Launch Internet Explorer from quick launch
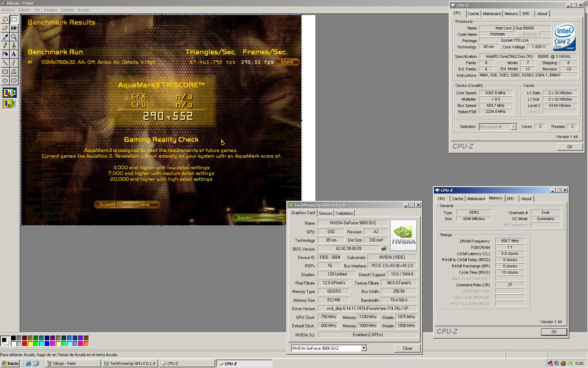This screenshot has width=588, height=368. pos(28,363)
